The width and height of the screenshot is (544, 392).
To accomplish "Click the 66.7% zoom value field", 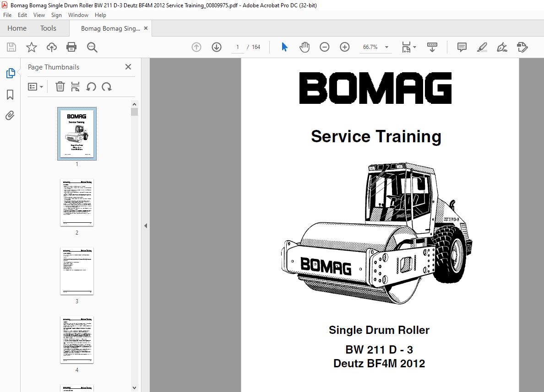I will [x=370, y=47].
